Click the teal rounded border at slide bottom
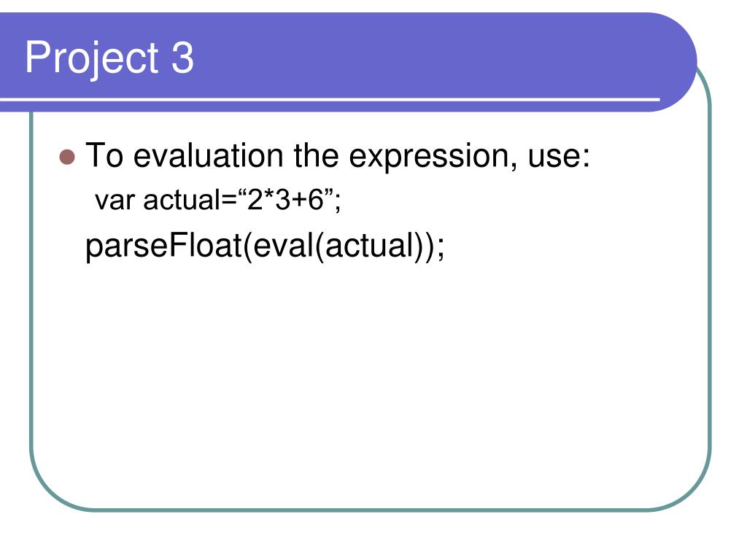The width and height of the screenshot is (747, 560). 371,510
